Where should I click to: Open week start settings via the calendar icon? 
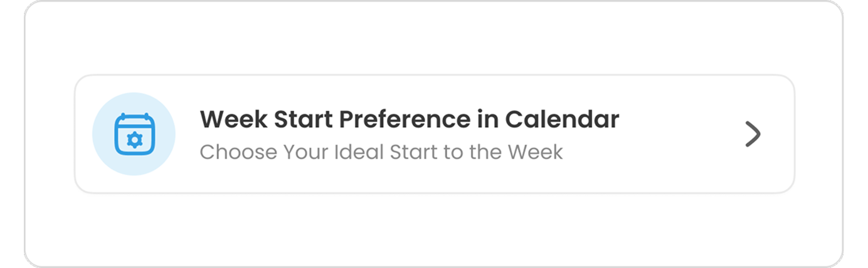134,134
